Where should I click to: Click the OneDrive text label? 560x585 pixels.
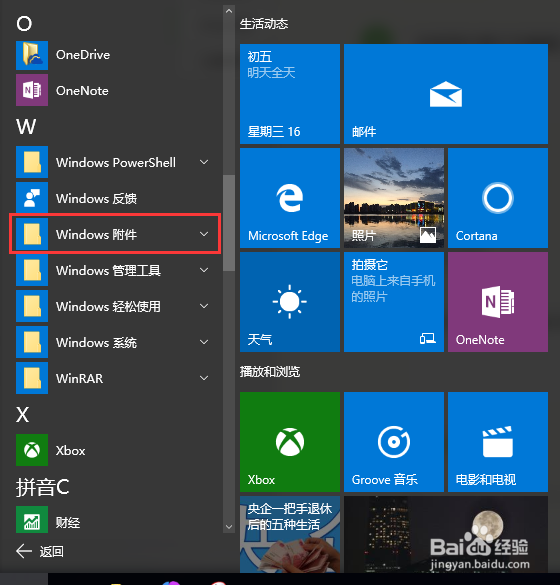(x=83, y=55)
